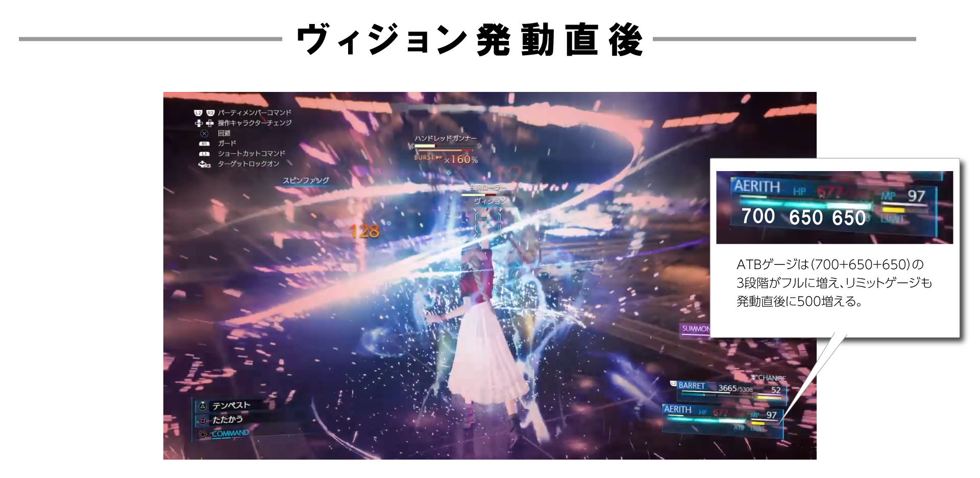Click the R1 button icon beside ガード
Viewport: 980px width, 478px height.
click(204, 144)
